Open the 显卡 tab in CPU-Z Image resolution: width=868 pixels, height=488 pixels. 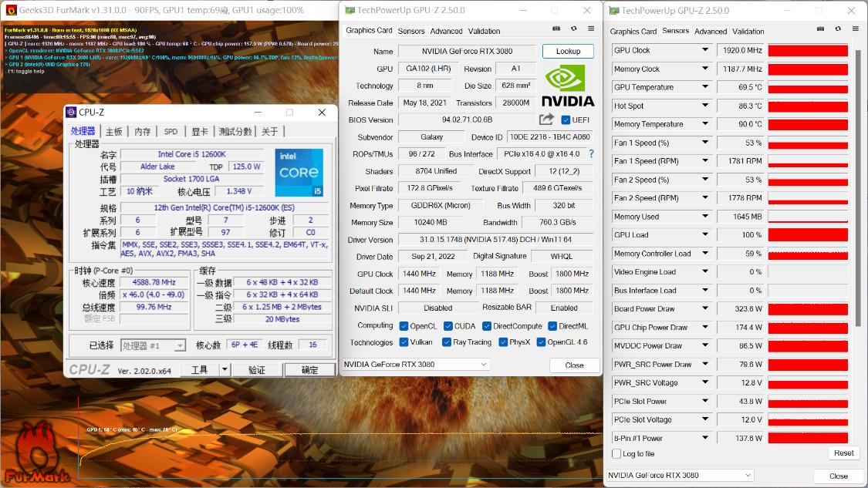[x=200, y=132]
